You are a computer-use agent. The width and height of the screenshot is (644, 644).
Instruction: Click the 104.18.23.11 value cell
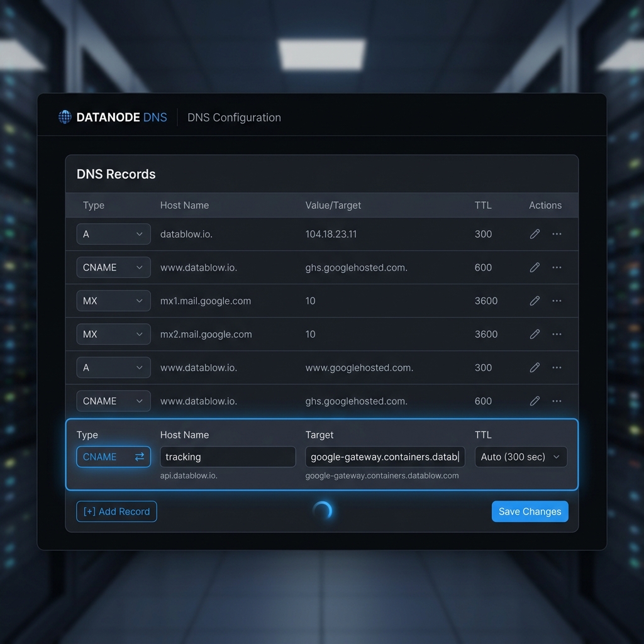coord(331,234)
